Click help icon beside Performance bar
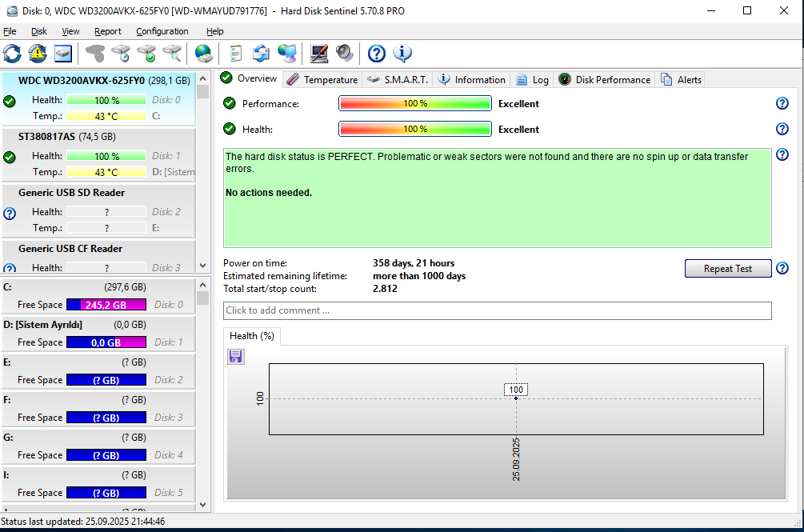804x532 pixels. coord(782,103)
